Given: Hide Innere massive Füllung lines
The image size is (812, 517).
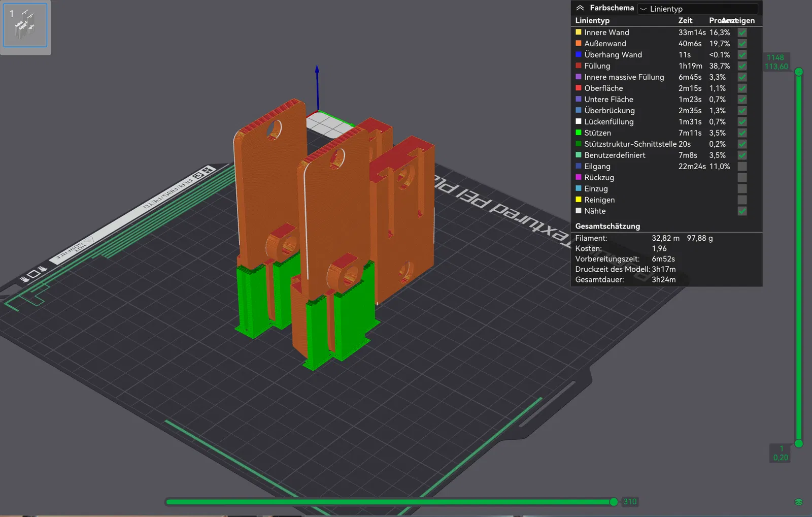Looking at the screenshot, I should click(742, 77).
